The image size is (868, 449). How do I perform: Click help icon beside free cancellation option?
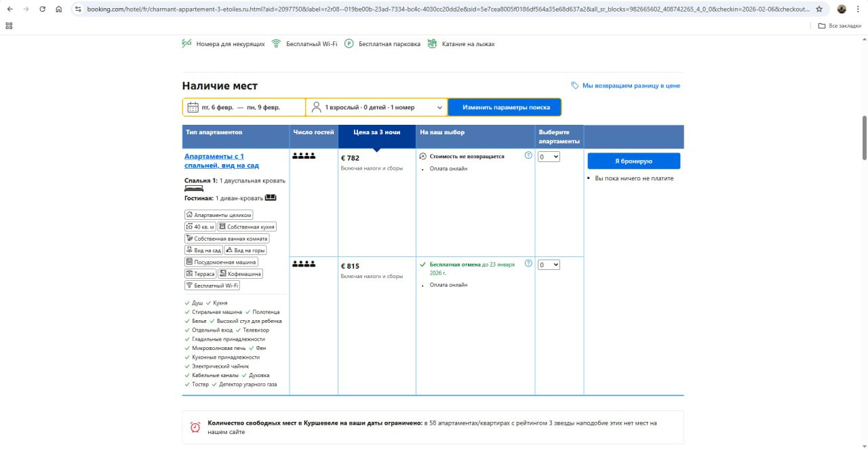pos(528,264)
